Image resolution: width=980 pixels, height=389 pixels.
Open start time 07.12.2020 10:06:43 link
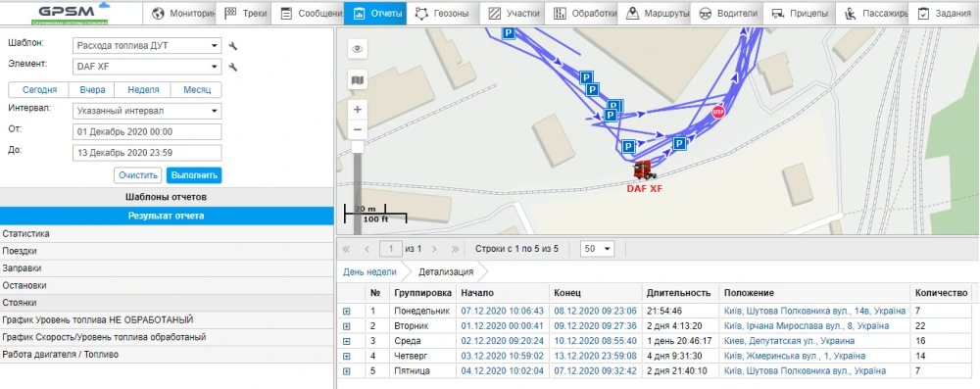503,311
